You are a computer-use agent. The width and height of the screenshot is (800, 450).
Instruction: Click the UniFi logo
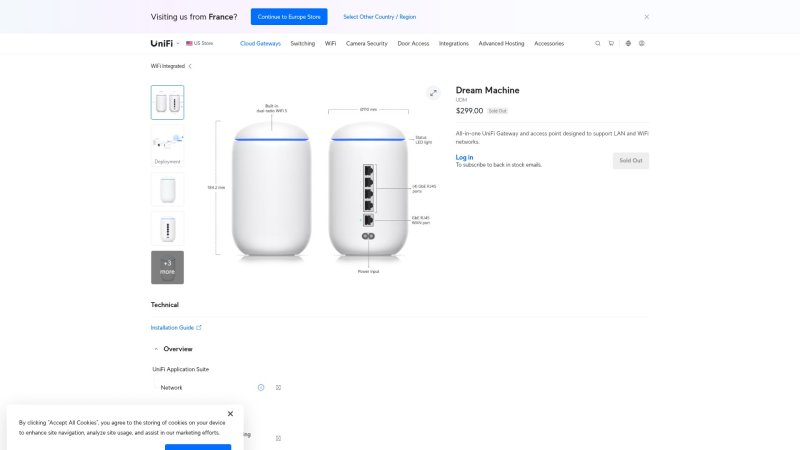162,43
